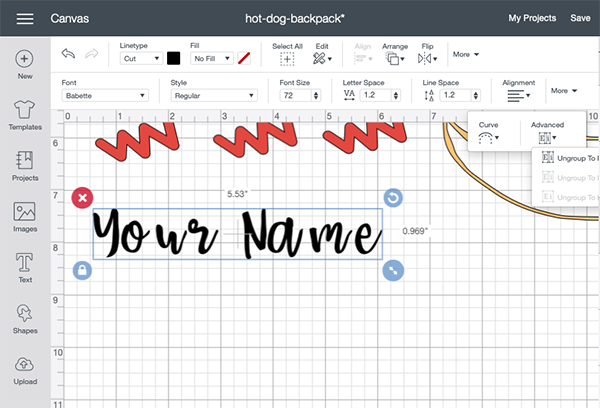
Task: Click the rotate handle on the text box
Action: point(393,198)
